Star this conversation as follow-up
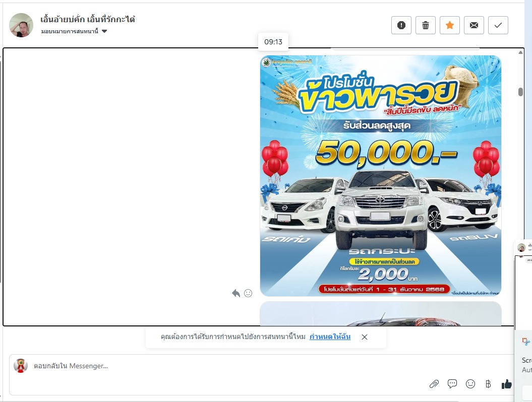 pos(450,25)
